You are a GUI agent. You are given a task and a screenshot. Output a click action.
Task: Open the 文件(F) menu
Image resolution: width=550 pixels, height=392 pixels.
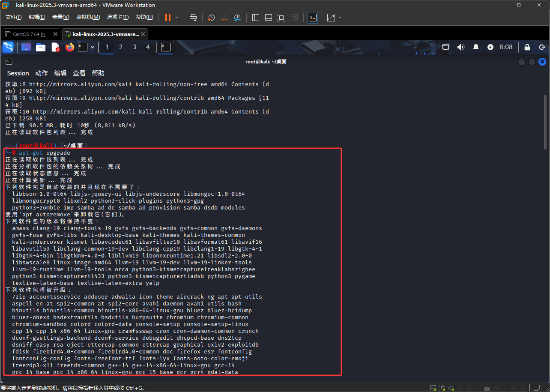coord(13,17)
